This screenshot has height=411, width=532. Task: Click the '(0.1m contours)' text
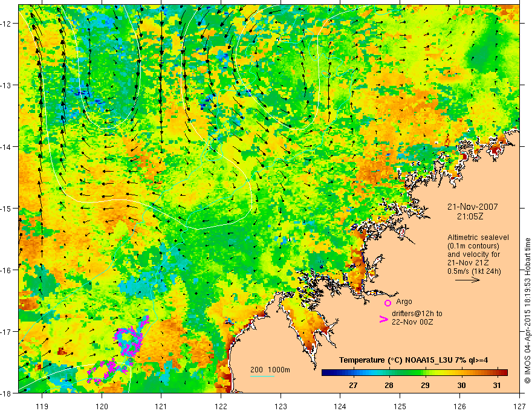pos(473,246)
